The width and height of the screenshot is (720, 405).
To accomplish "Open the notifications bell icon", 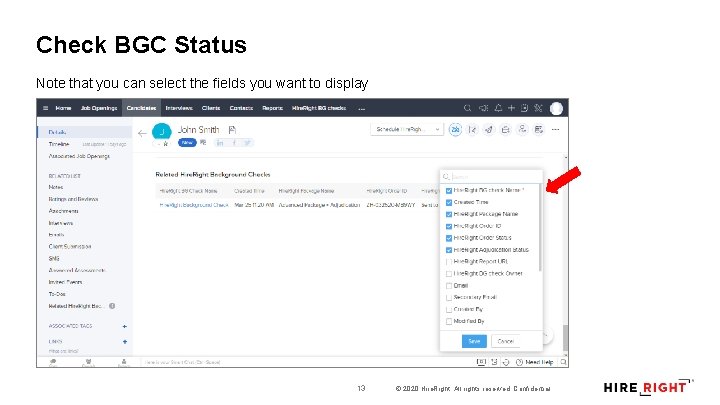I will (x=498, y=108).
